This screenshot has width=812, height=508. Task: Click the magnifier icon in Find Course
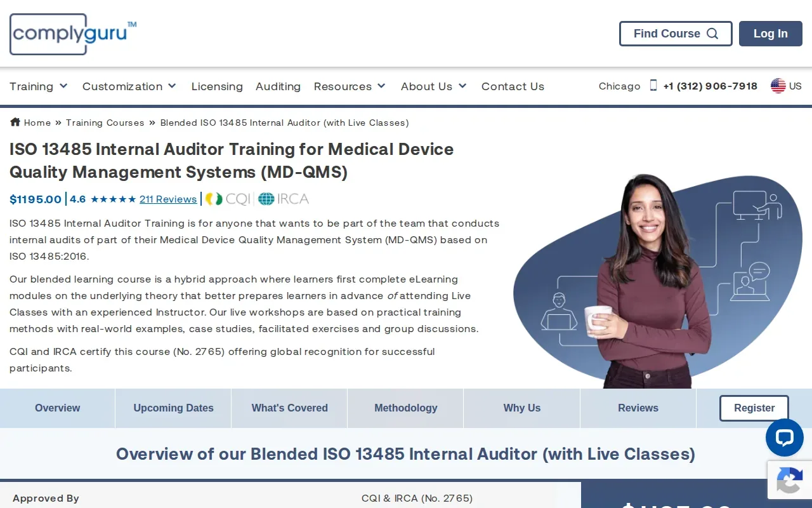(712, 34)
